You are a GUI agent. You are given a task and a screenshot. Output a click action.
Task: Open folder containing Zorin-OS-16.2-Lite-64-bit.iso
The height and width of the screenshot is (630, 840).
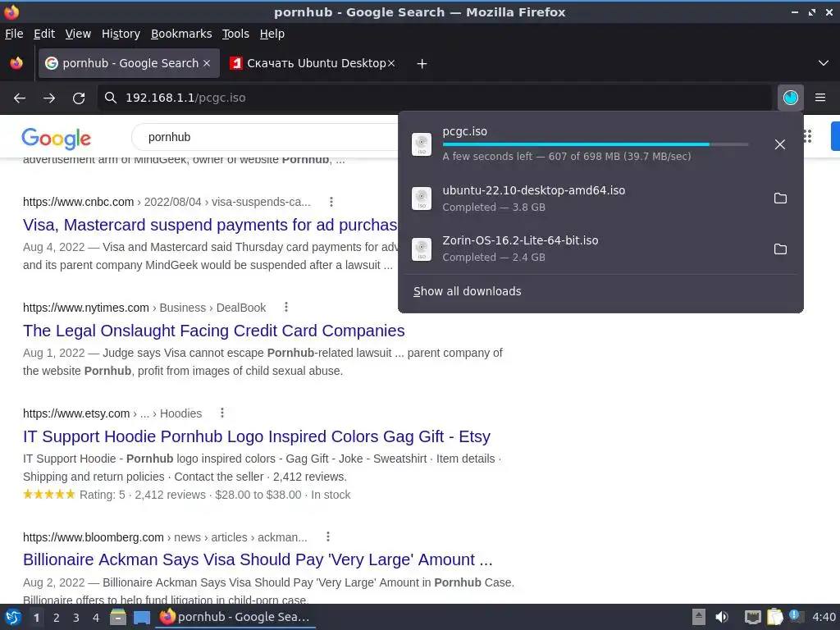coord(780,249)
